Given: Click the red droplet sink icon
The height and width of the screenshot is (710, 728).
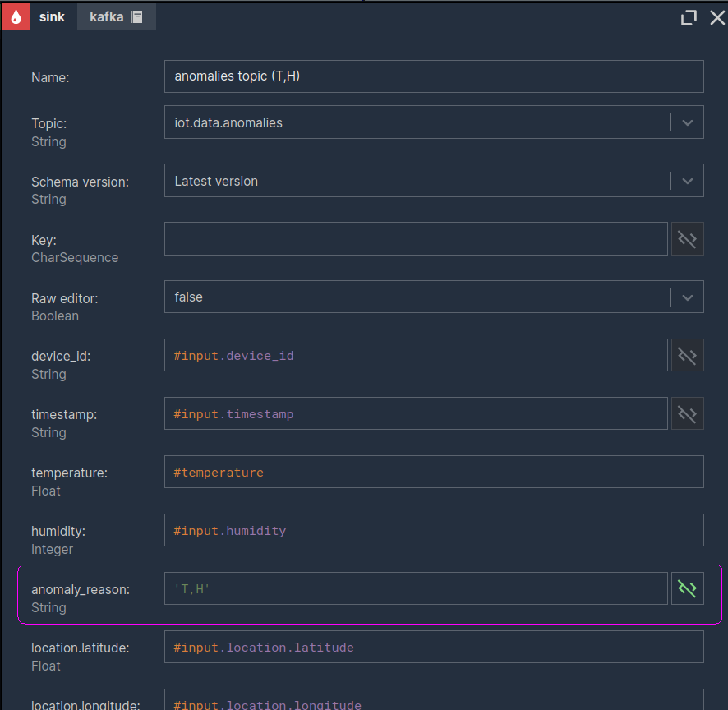Looking at the screenshot, I should (16, 16).
